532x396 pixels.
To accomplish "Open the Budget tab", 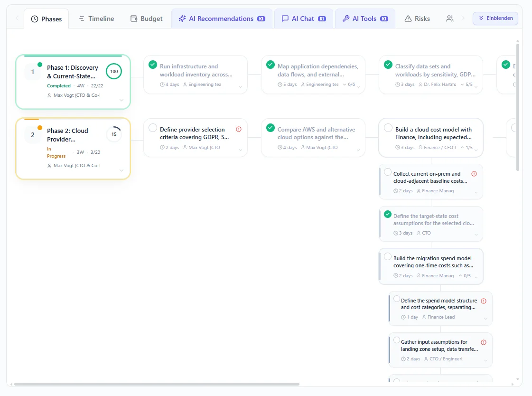I will (147, 19).
